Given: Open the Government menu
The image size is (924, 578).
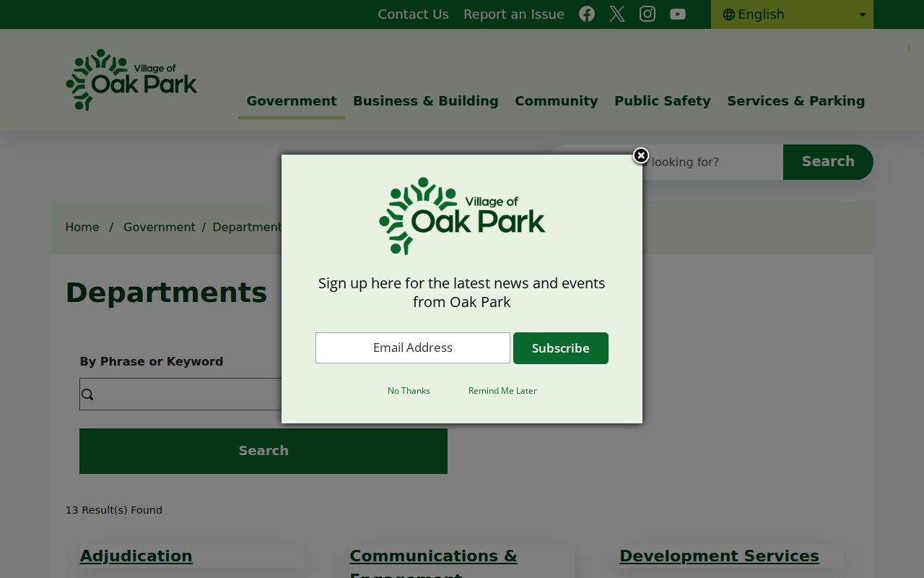Looking at the screenshot, I should click(292, 101).
